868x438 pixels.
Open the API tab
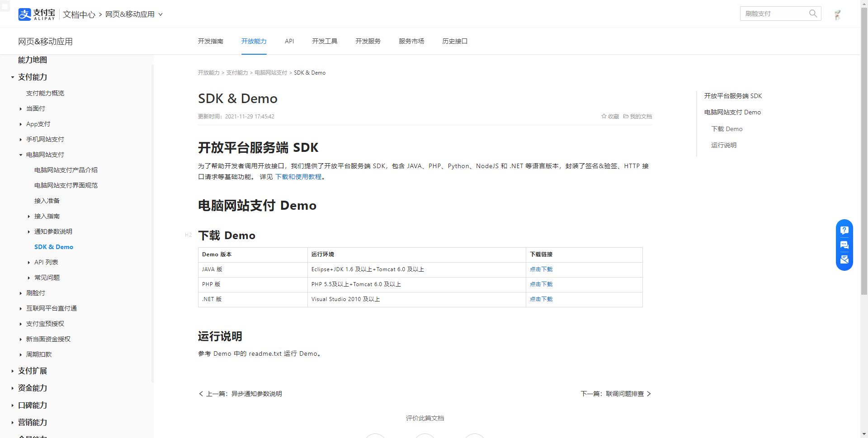coord(289,41)
